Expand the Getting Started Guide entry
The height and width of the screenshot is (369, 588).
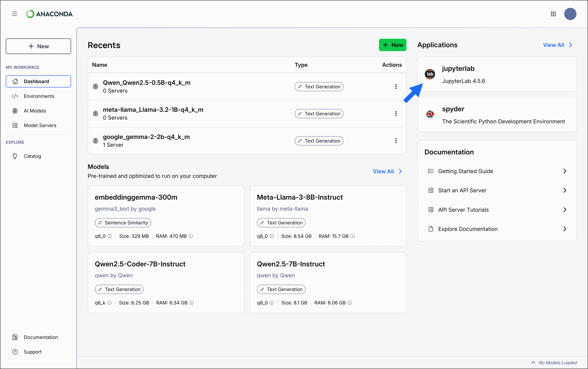565,171
